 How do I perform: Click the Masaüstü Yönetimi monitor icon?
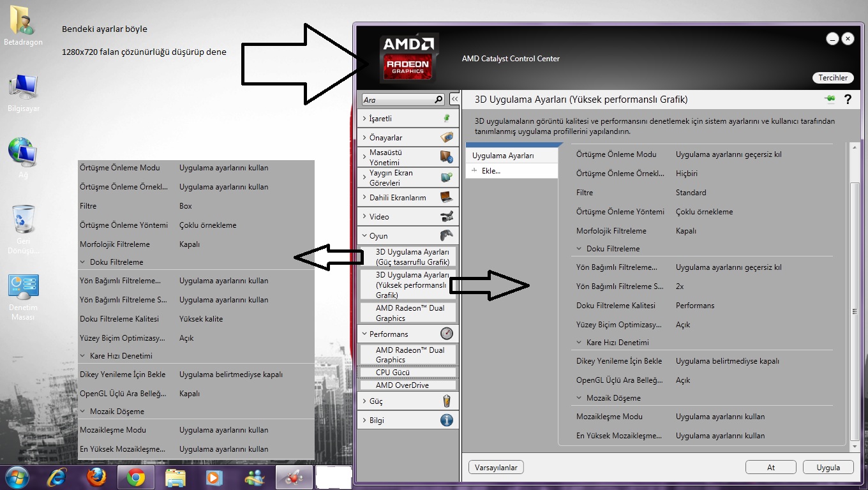point(446,157)
